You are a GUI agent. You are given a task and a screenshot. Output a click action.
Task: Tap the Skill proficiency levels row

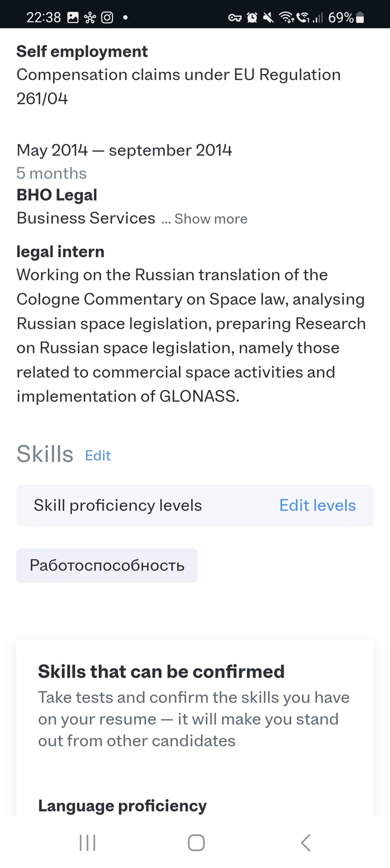point(118,505)
